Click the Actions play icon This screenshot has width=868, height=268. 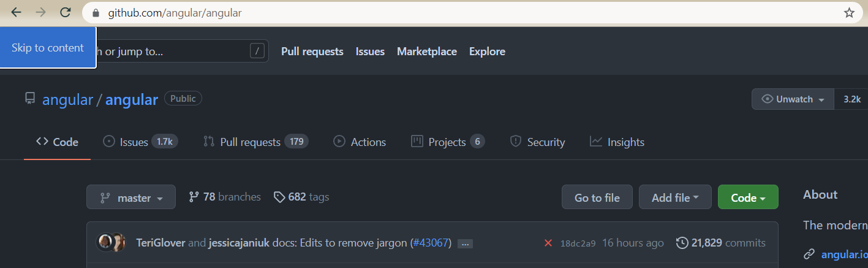coord(339,142)
